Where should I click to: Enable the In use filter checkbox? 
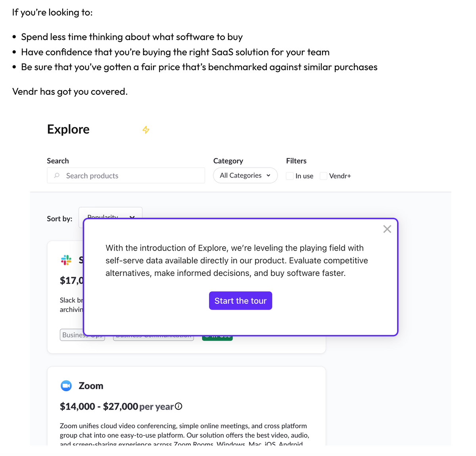290,176
